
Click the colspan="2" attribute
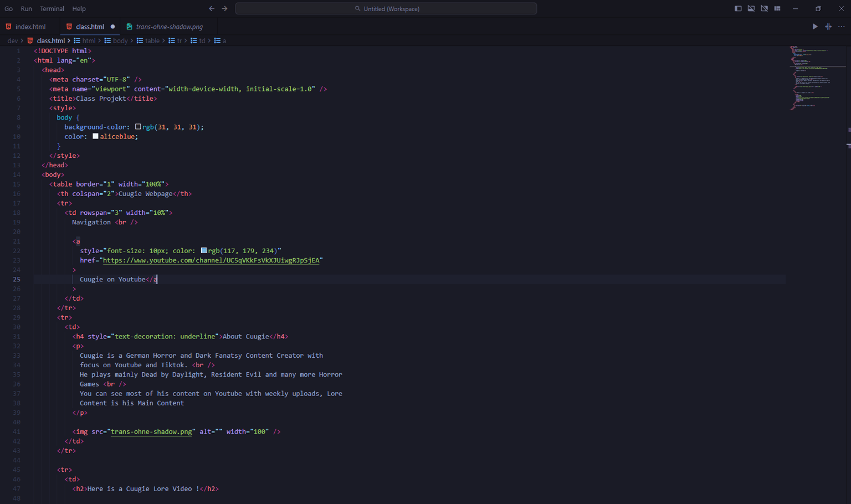[93, 194]
